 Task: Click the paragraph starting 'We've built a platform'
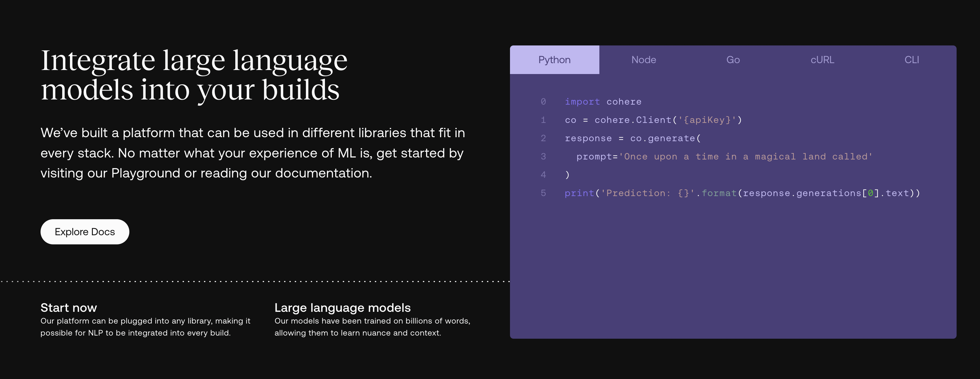click(253, 153)
